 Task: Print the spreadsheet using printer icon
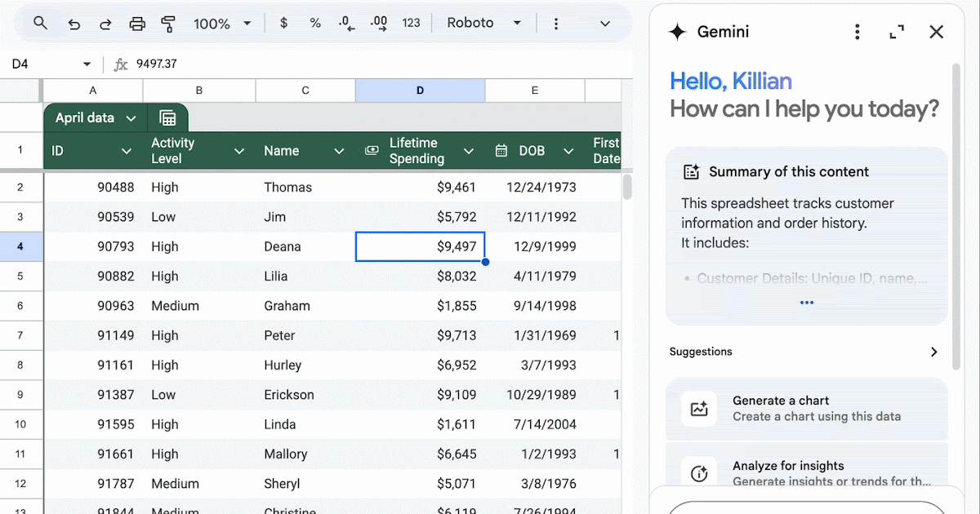point(137,24)
